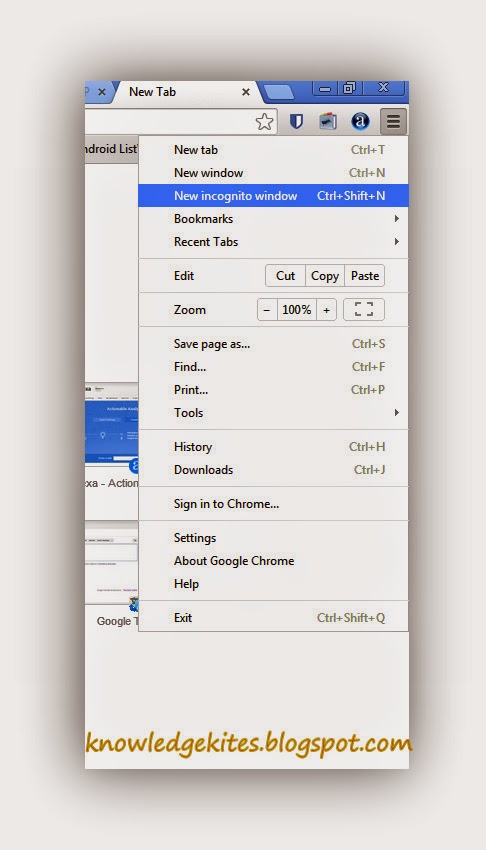Screen dimensions: 486x850
Task: Toggle fullscreen mode icon
Action: pos(364,310)
